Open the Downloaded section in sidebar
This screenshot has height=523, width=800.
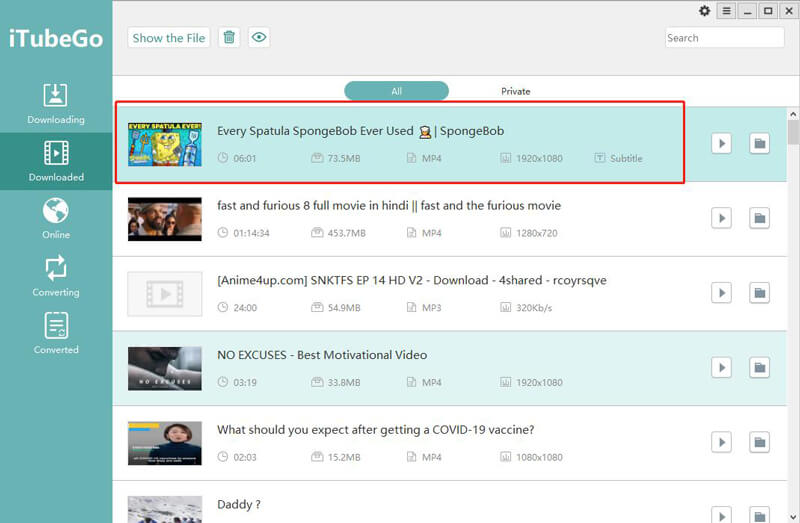coord(56,161)
